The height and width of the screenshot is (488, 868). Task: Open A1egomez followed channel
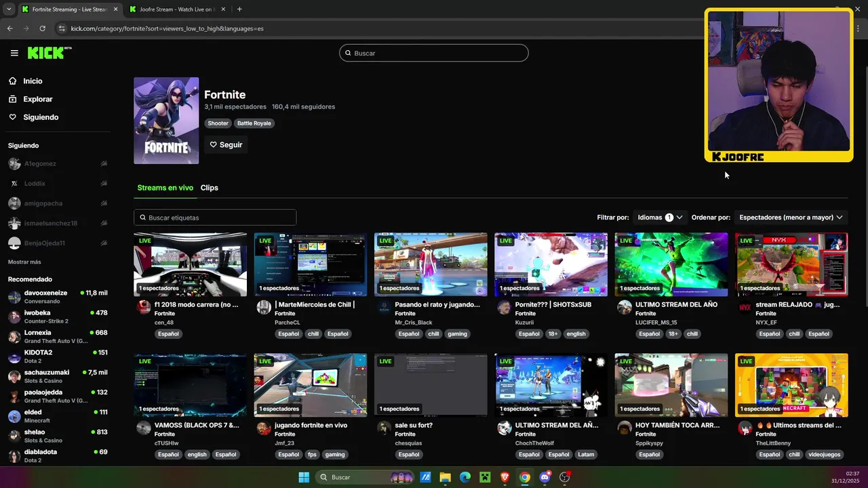pos(58,163)
